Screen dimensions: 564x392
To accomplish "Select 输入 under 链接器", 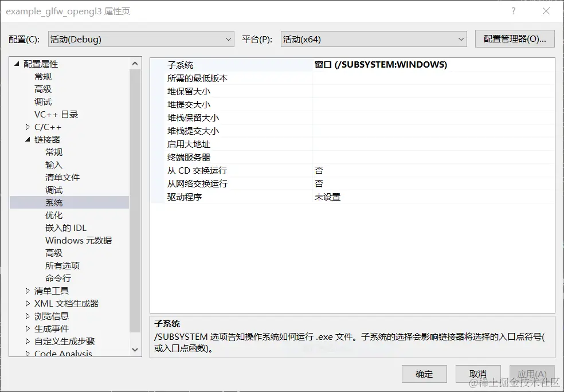I will [x=54, y=164].
